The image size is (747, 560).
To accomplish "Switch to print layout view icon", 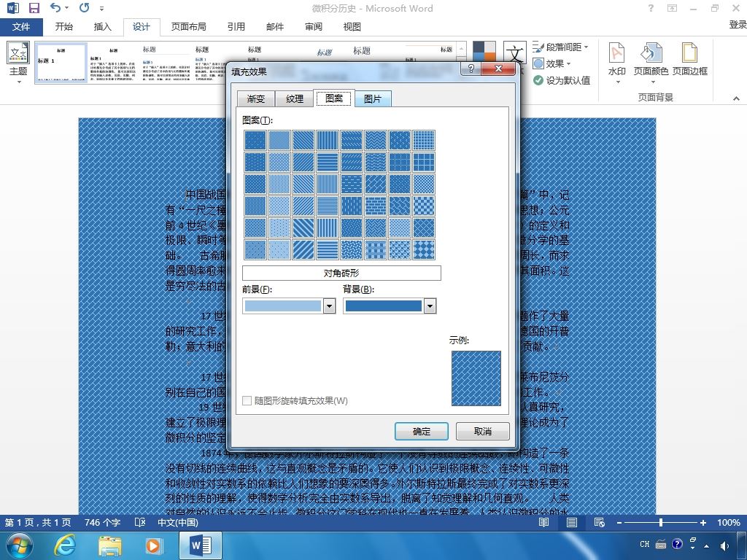I will 572,522.
